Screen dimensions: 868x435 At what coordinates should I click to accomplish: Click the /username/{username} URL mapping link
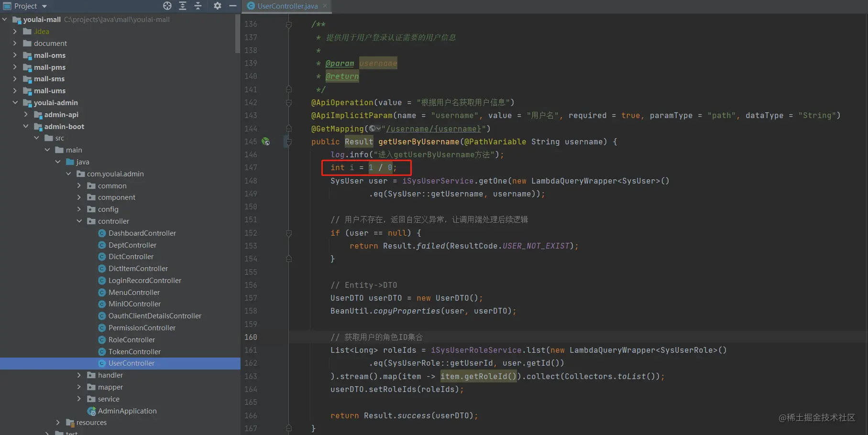(x=434, y=129)
